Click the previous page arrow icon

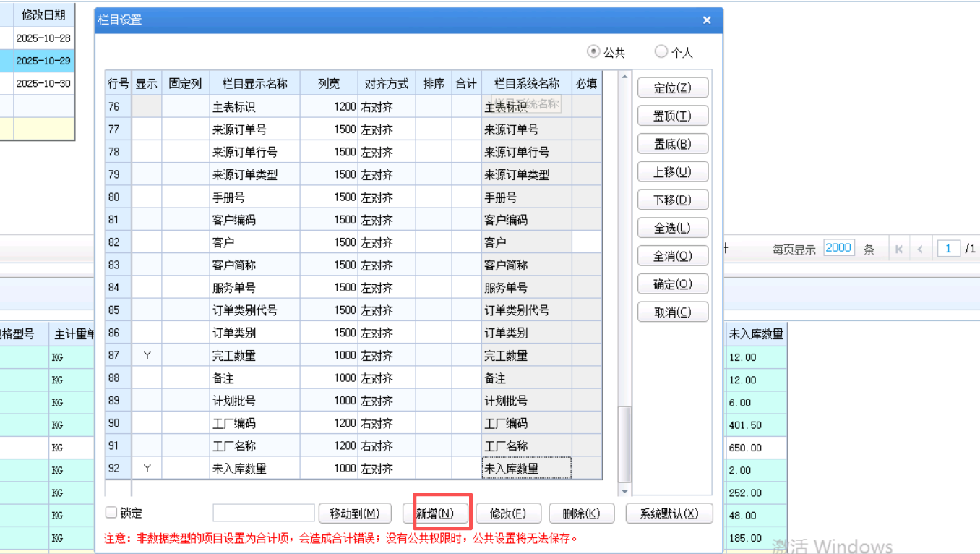click(x=920, y=249)
